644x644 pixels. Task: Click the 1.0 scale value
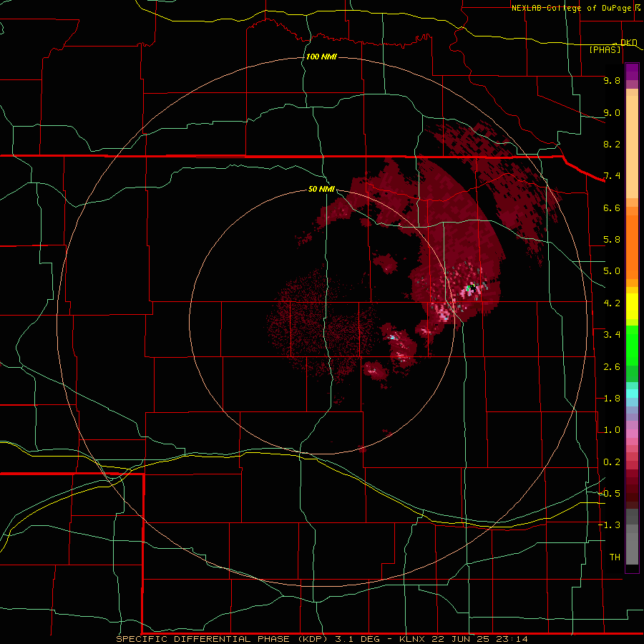612,430
